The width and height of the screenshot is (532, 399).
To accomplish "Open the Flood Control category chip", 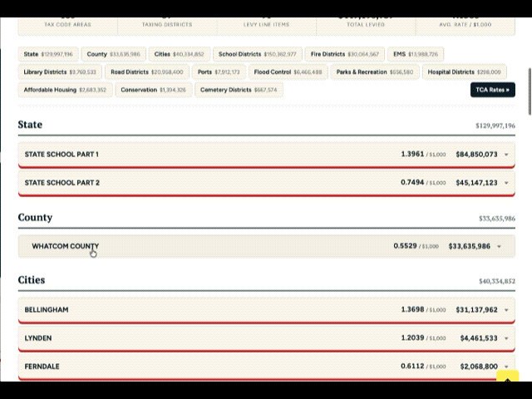I will [x=288, y=72].
